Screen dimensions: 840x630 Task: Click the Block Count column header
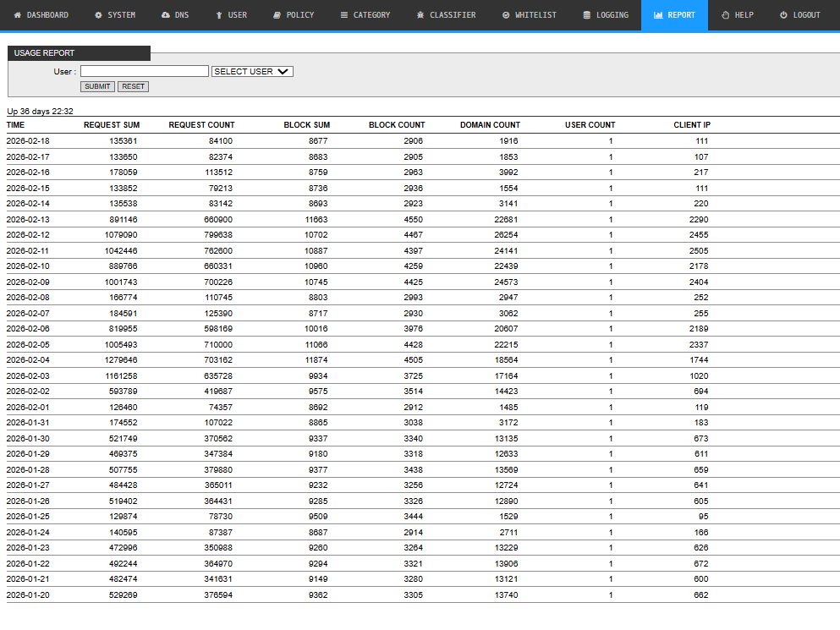397,125
